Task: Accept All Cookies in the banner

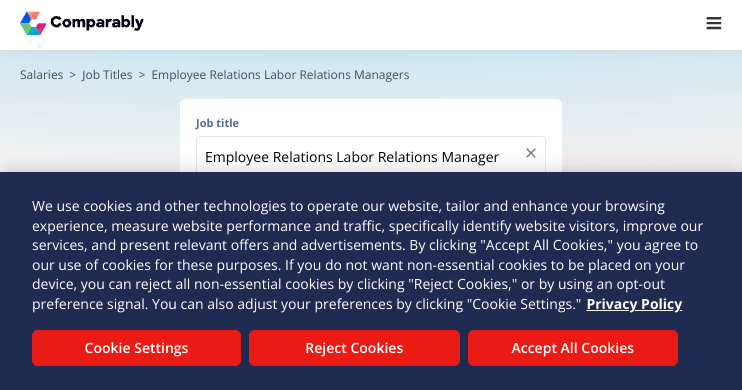Action: pos(573,348)
